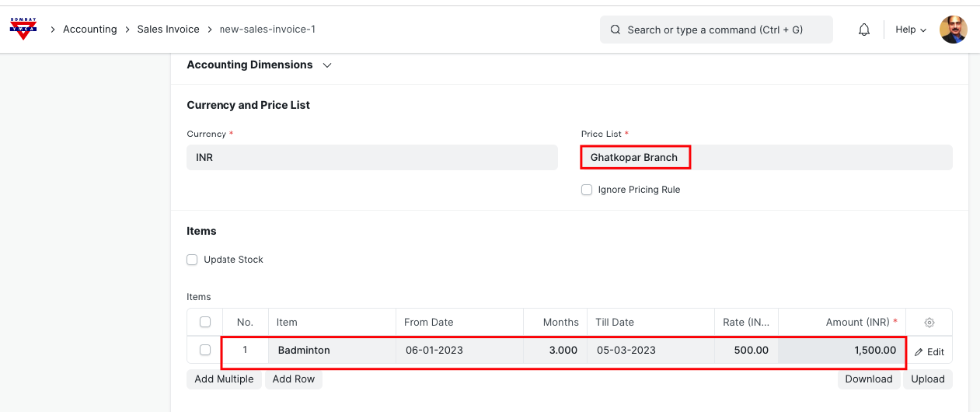Click the Download button
The height and width of the screenshot is (412, 980).
(x=868, y=379)
